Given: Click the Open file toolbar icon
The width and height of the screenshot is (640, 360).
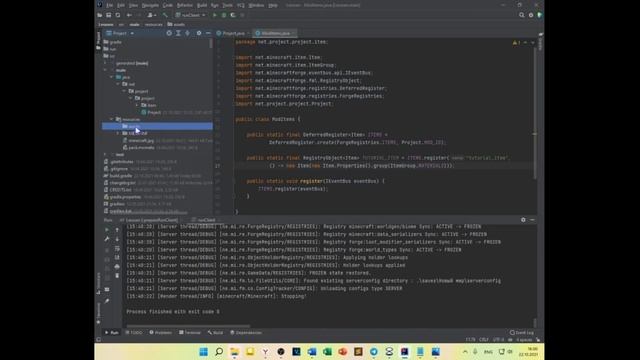Looking at the screenshot, I should tap(100, 15).
